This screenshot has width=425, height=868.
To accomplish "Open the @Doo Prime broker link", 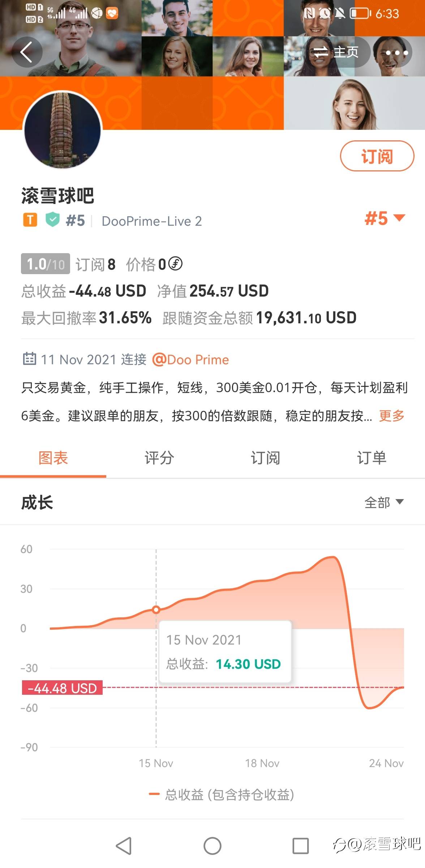I will point(190,359).
